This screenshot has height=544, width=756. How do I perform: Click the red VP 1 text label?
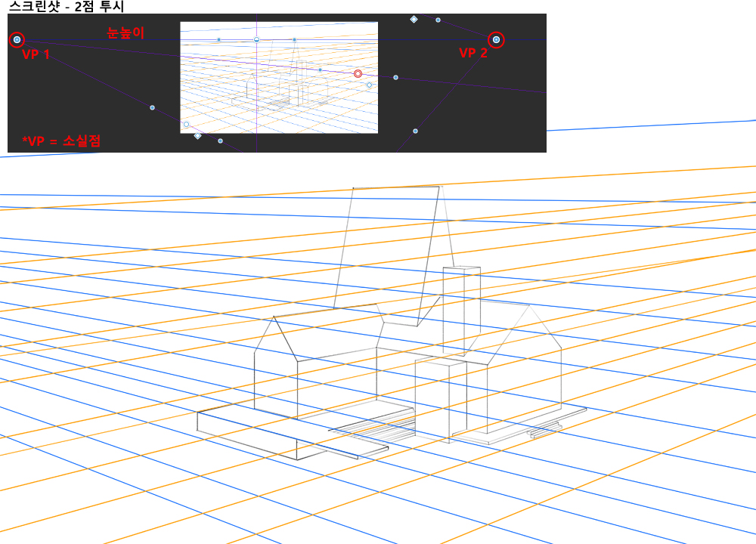(36, 54)
